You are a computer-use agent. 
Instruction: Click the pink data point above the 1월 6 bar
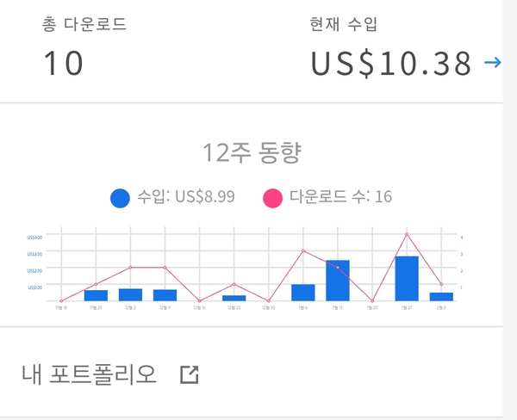303,251
